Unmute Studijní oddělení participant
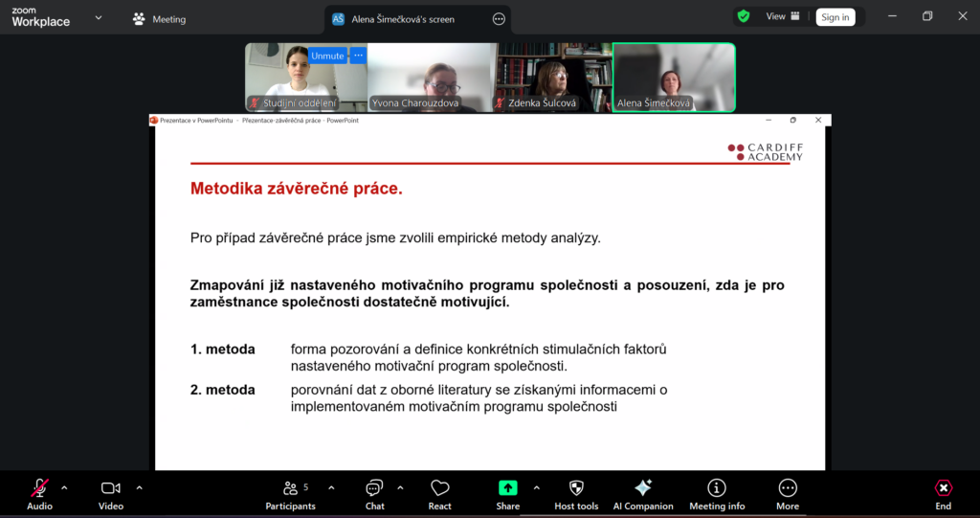 pyautogui.click(x=327, y=56)
